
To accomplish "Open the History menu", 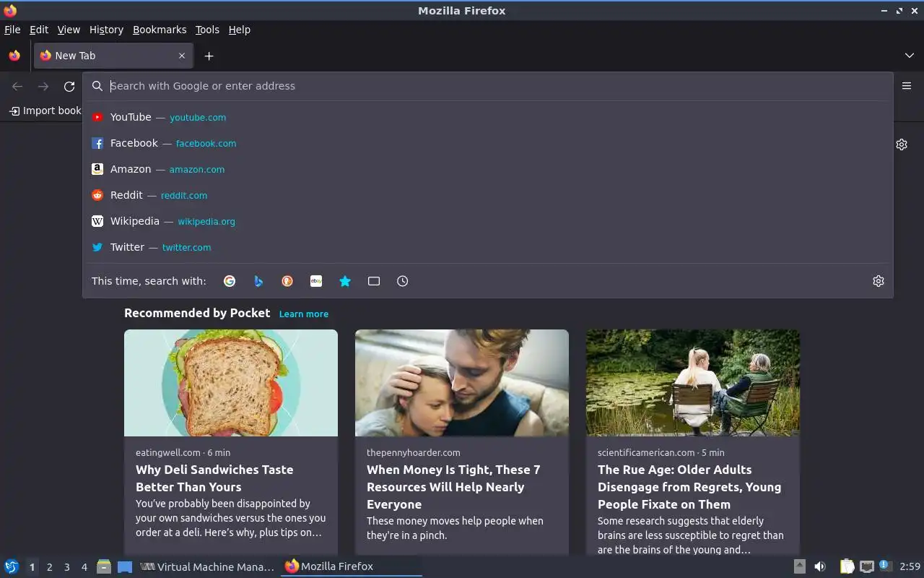I will [x=106, y=30].
